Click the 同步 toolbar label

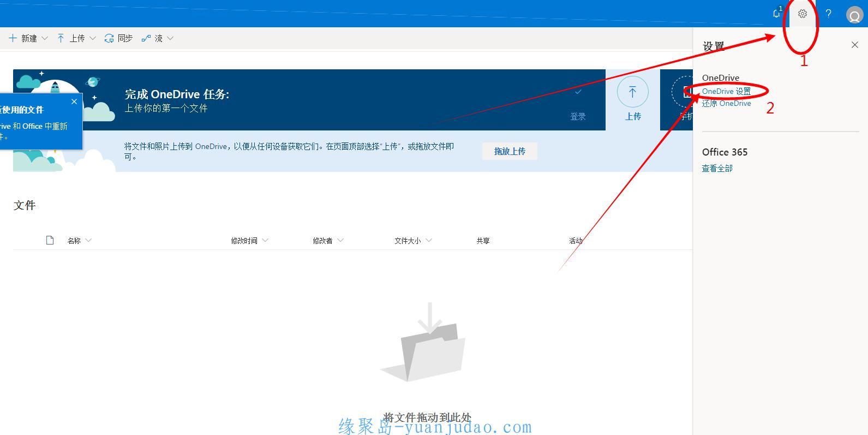[x=125, y=38]
